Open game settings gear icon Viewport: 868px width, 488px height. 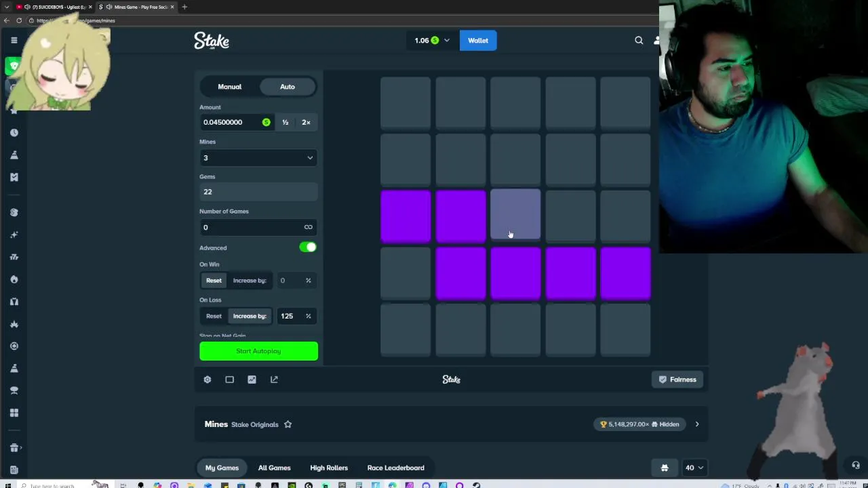[x=208, y=380]
